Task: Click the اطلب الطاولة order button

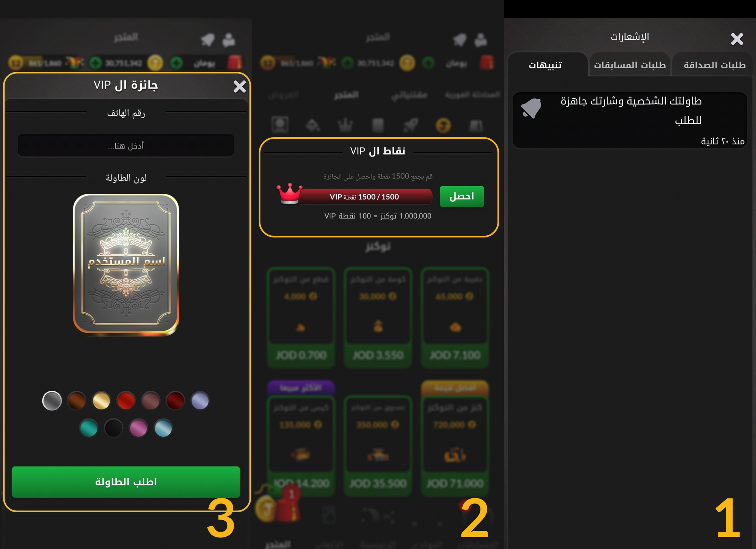Action: (x=126, y=482)
